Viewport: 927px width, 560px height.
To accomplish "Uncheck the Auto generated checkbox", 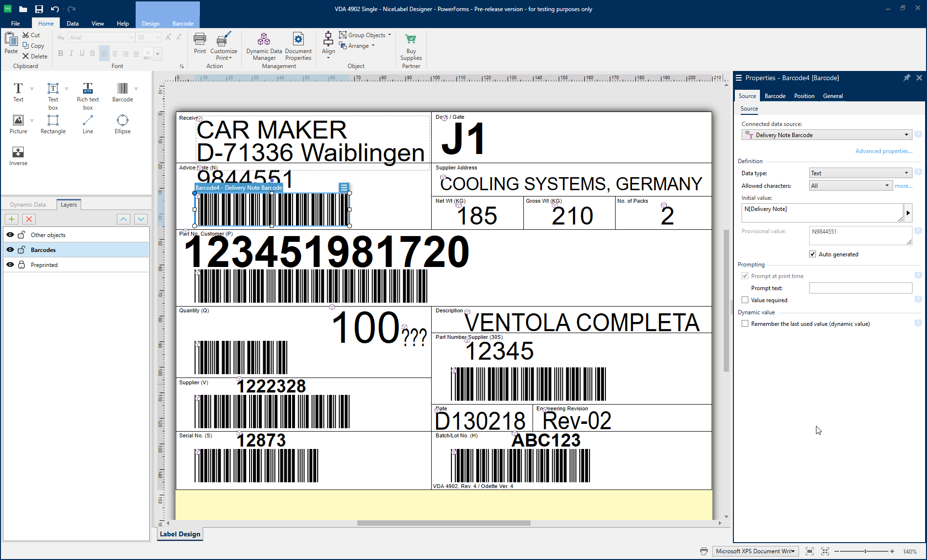I will coord(813,254).
